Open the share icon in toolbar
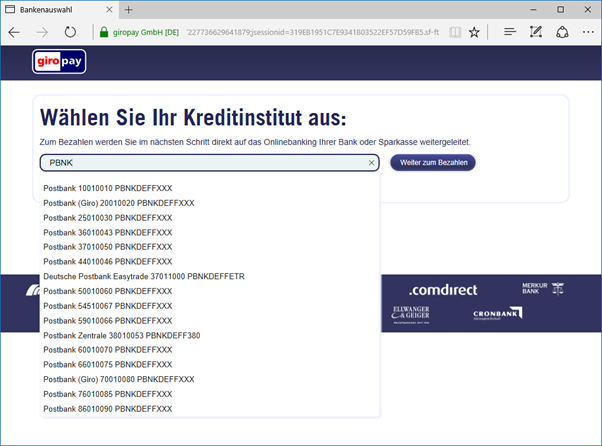The height and width of the screenshot is (446, 602). pyautogui.click(x=562, y=32)
